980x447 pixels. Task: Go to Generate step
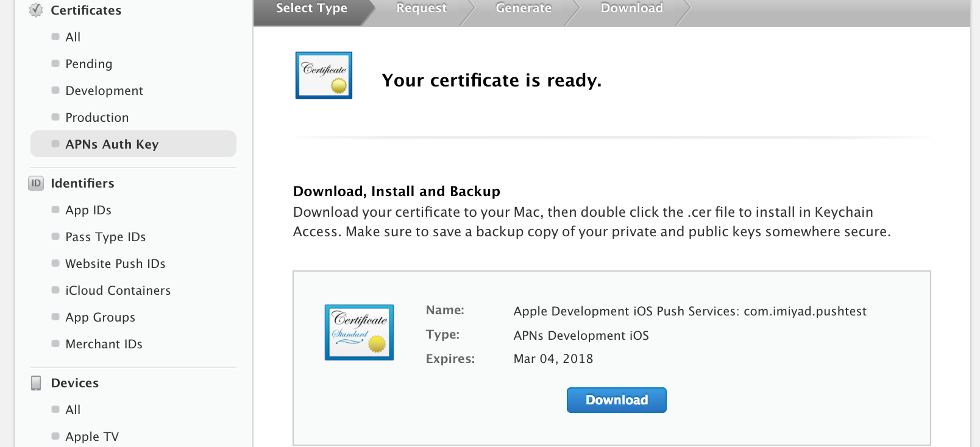[524, 9]
